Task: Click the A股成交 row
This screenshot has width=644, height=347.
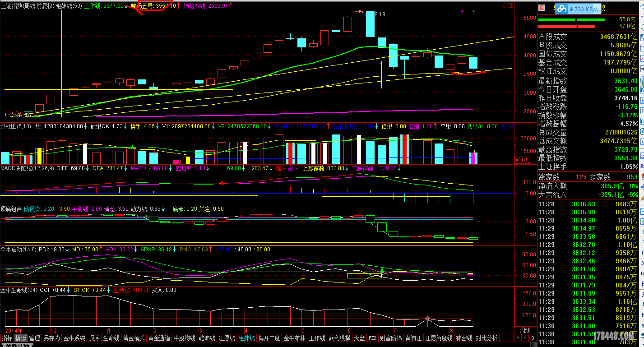Action: (x=588, y=37)
